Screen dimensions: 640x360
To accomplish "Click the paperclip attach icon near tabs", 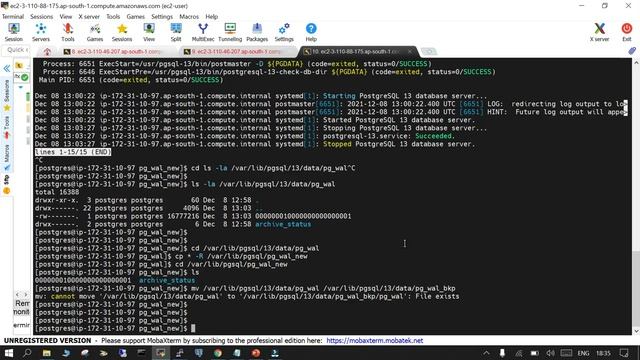I will click(x=632, y=51).
